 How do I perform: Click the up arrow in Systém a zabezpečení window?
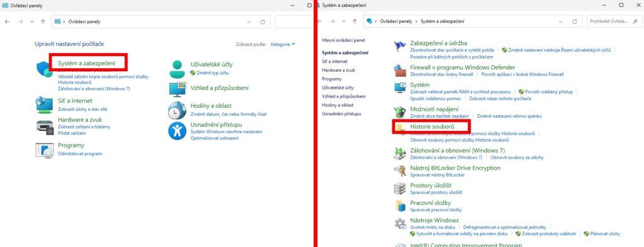(x=355, y=21)
